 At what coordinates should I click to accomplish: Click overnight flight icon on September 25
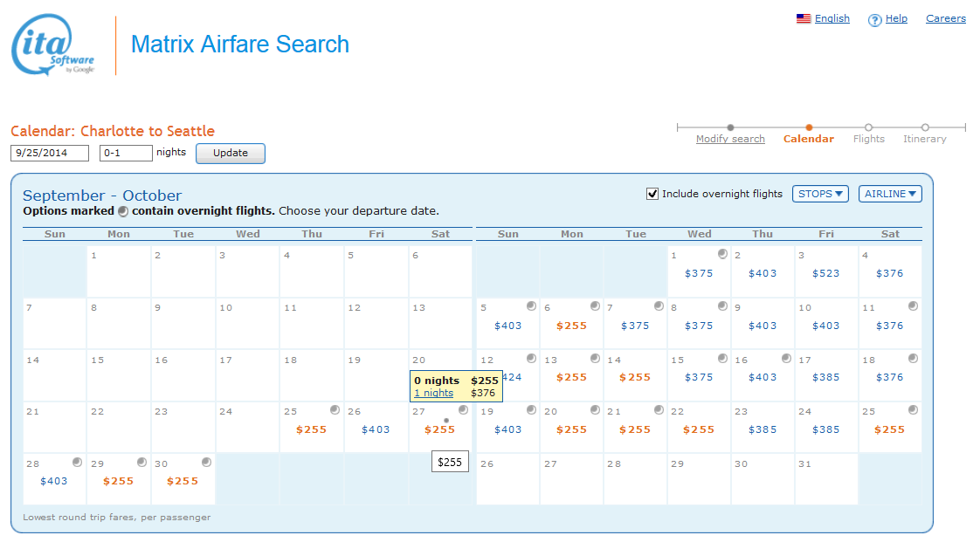(335, 409)
